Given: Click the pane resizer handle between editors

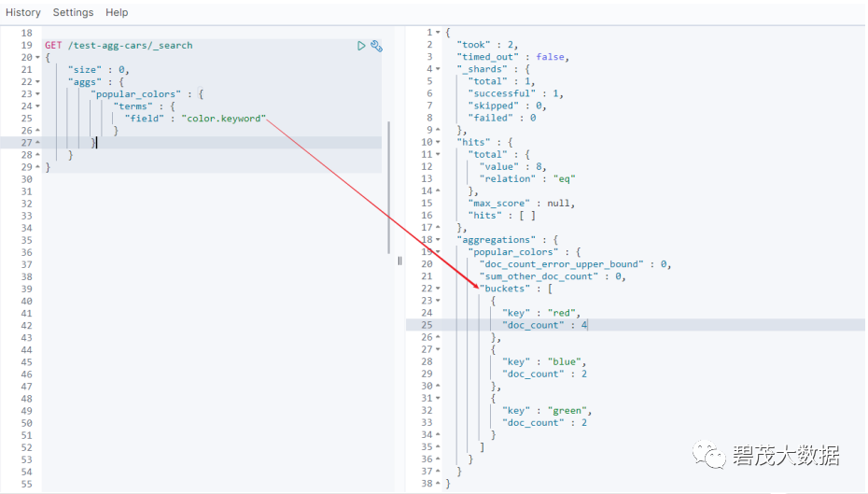Looking at the screenshot, I should coord(399,261).
